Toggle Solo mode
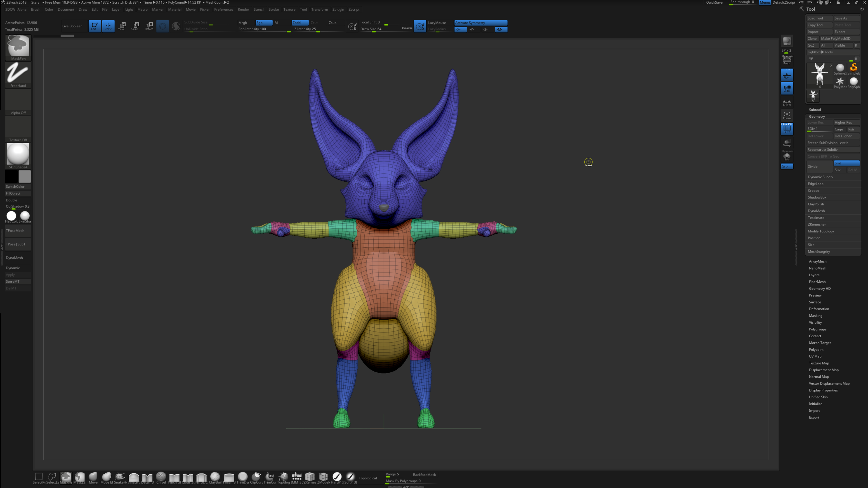The image size is (868, 488). point(787,156)
